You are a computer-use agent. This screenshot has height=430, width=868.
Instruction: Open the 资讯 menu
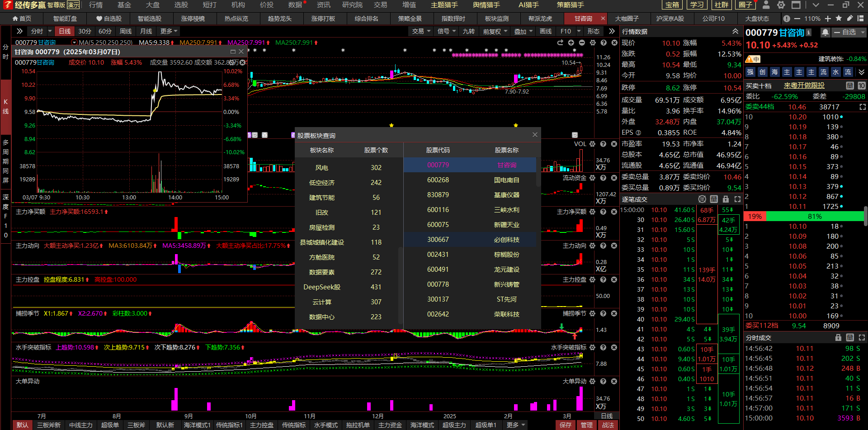click(x=324, y=5)
